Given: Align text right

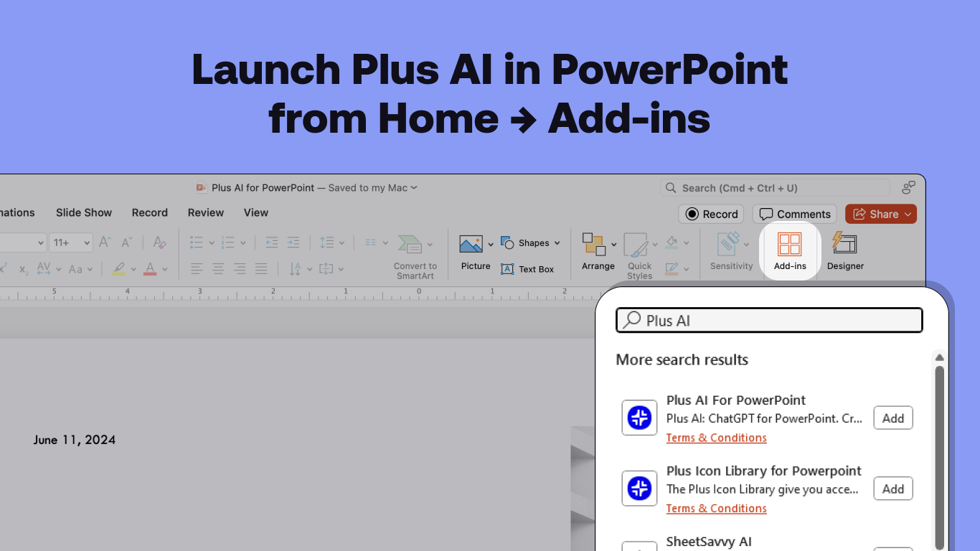Looking at the screenshot, I should pyautogui.click(x=240, y=269).
